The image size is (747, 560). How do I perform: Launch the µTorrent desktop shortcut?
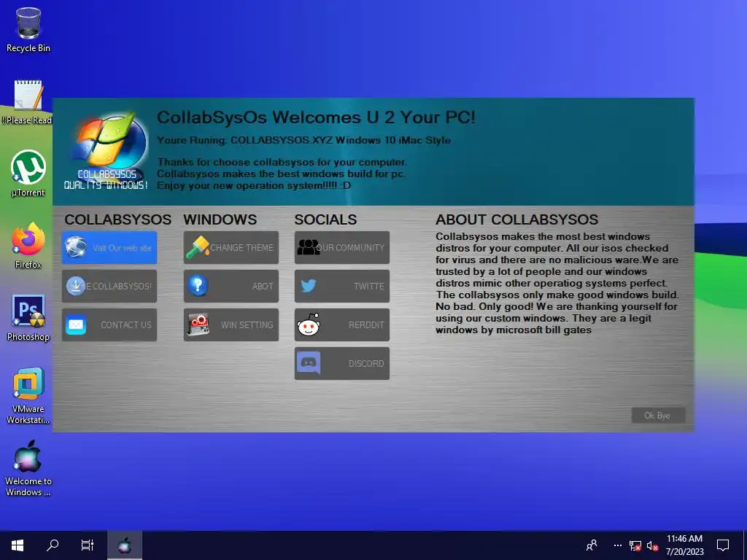pos(28,174)
